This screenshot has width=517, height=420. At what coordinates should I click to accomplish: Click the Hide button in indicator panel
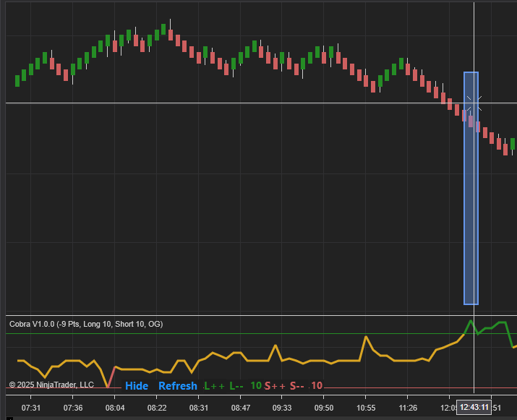(137, 386)
